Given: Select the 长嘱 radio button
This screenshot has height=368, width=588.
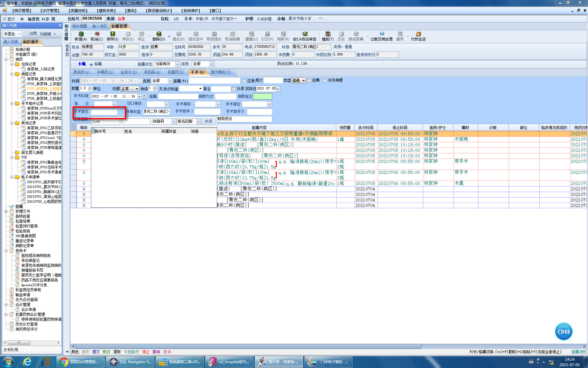Looking at the screenshot, I should (x=75, y=64).
